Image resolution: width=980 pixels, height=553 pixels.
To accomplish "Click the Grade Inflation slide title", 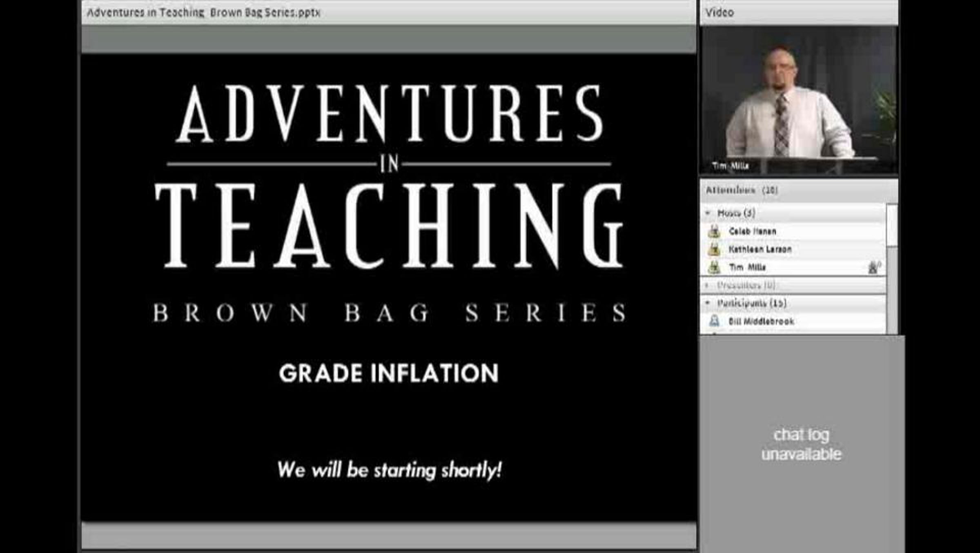I will click(388, 373).
